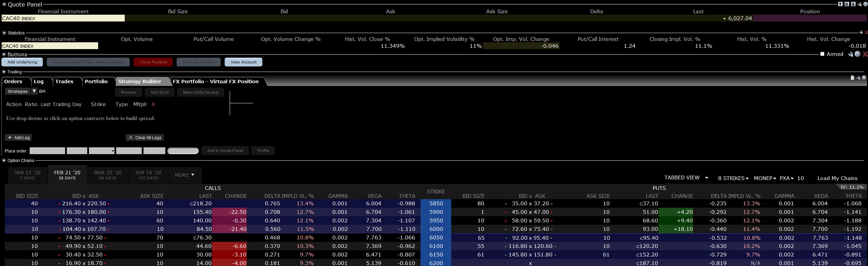This screenshot has width=868, height=266.
Task: Click the rounded submit order button
Action: [183, 151]
